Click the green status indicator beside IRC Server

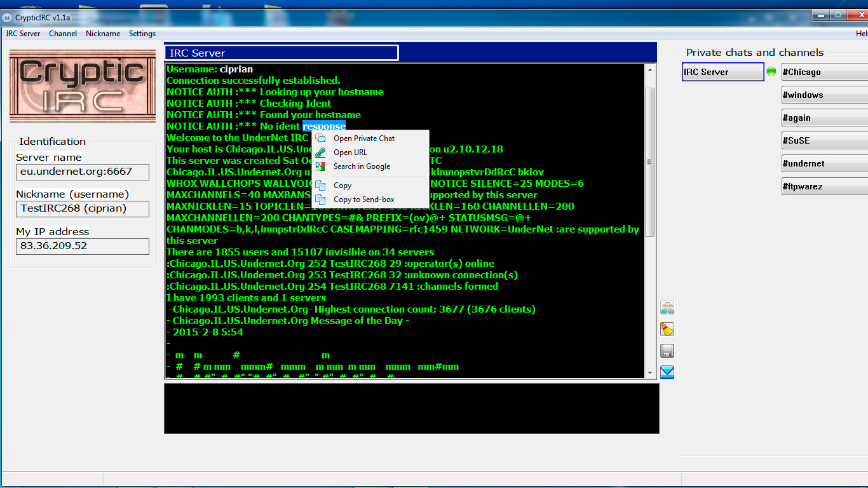771,72
